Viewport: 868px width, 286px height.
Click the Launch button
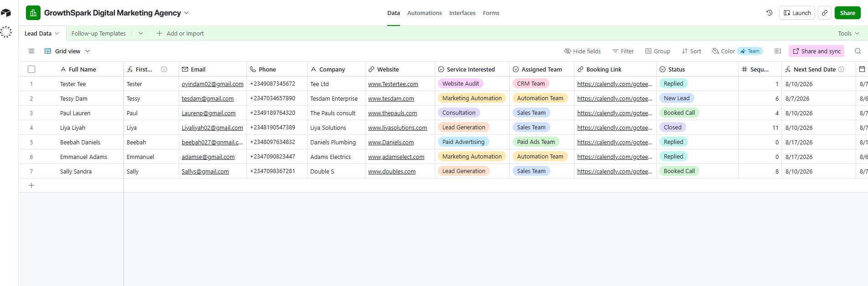pos(797,13)
